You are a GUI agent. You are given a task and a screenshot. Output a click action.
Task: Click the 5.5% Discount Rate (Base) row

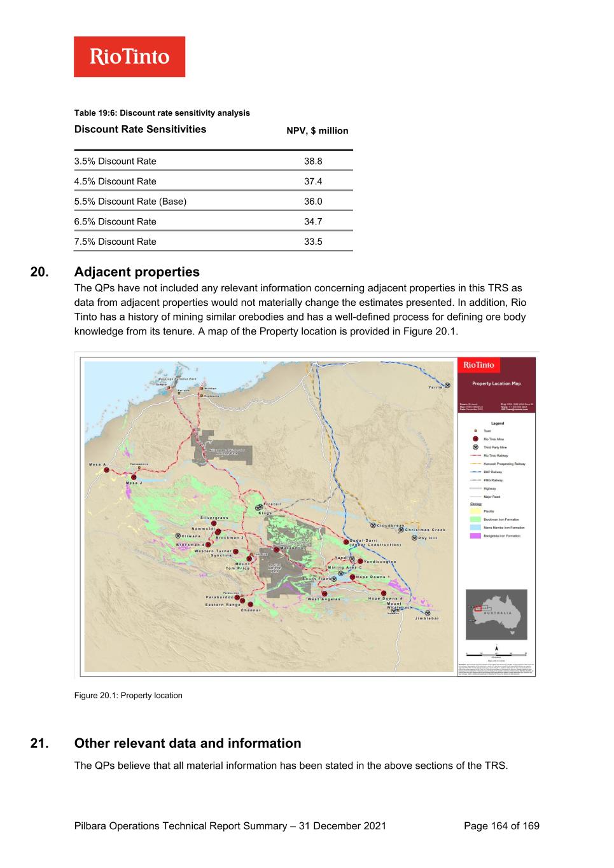coord(213,202)
